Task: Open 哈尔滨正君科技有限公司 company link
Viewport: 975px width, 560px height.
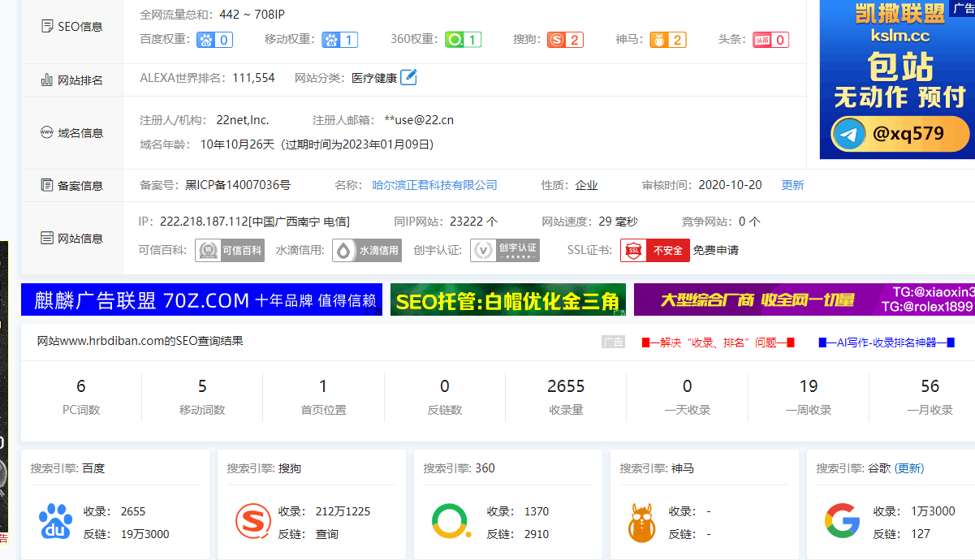Action: 434,185
